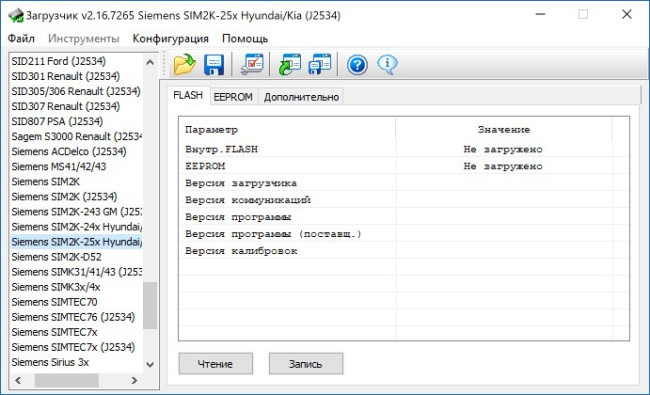Select Siemens SIMK3x/4x entry
The image size is (650, 395).
[76, 287]
